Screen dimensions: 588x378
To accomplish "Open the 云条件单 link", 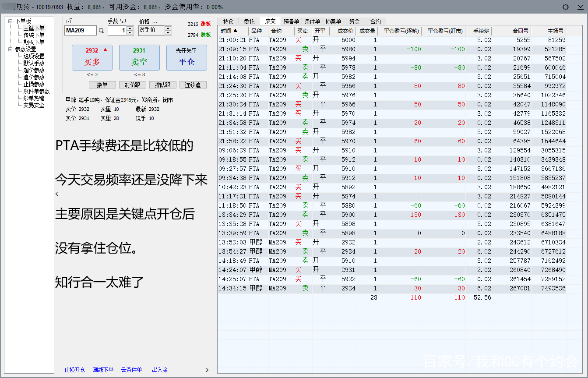I will tap(131, 370).
